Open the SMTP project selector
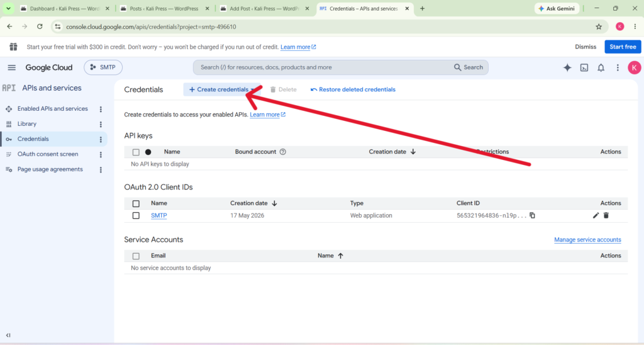This screenshot has height=345, width=644. click(x=103, y=67)
